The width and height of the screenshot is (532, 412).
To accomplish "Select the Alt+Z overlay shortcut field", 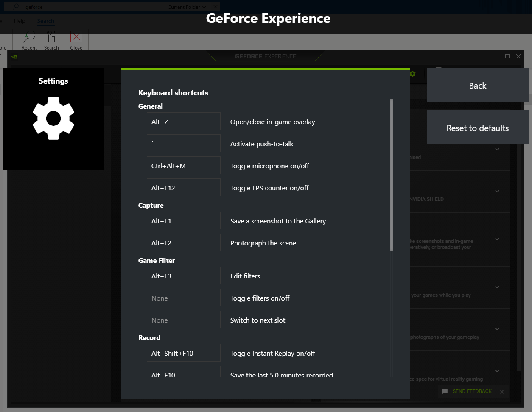I will tap(183, 122).
